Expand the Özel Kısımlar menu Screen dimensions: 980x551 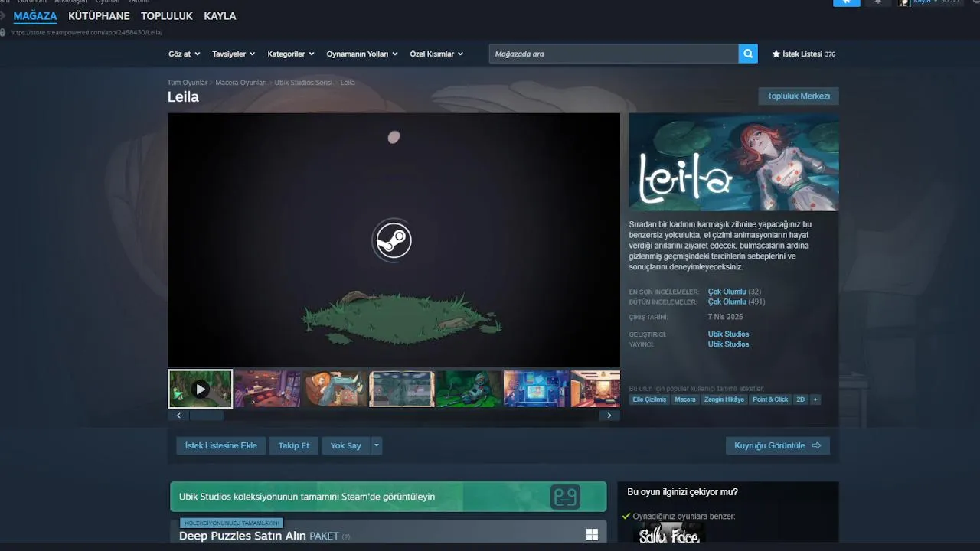[436, 54]
